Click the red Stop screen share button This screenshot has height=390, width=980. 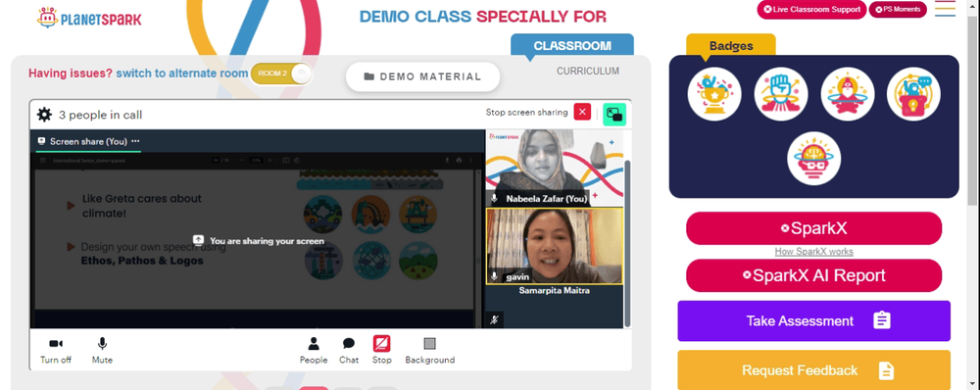[382, 351]
